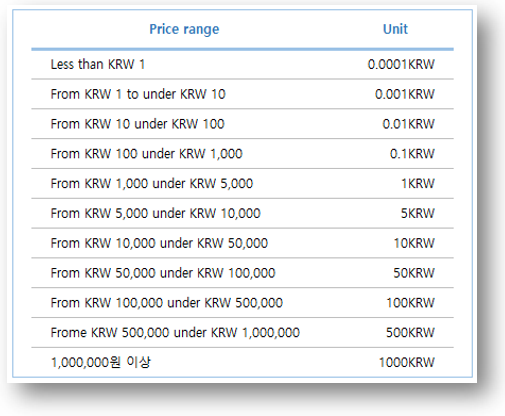Click the Price range column header
This screenshot has width=505, height=416.
[184, 29]
